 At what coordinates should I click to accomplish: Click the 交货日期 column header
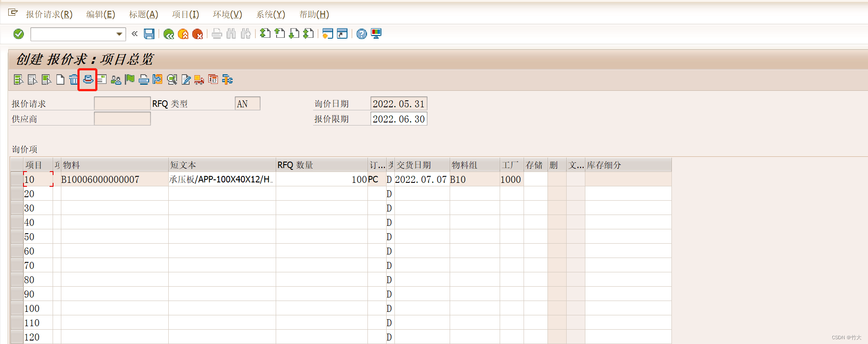click(422, 165)
